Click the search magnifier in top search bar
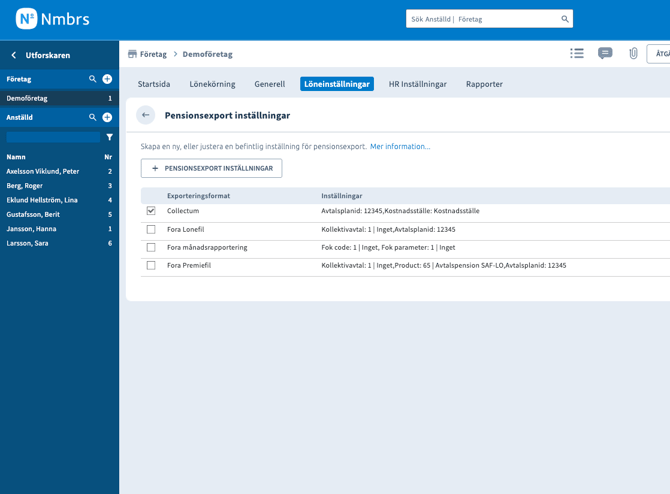The width and height of the screenshot is (670, 494). 565,19
